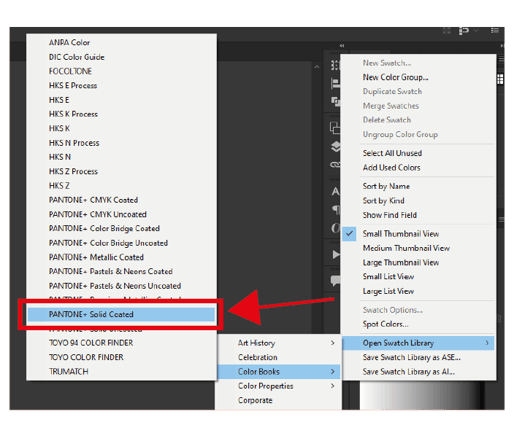This screenshot has width=514, height=425.
Task: Select PANTONE+ Color Bridge Coated
Action: point(104,229)
